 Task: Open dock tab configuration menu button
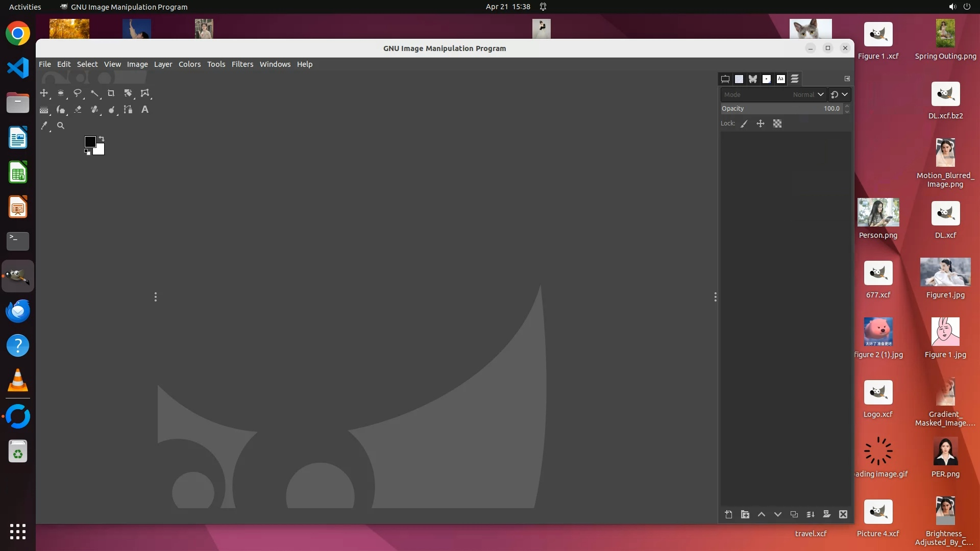click(x=847, y=79)
